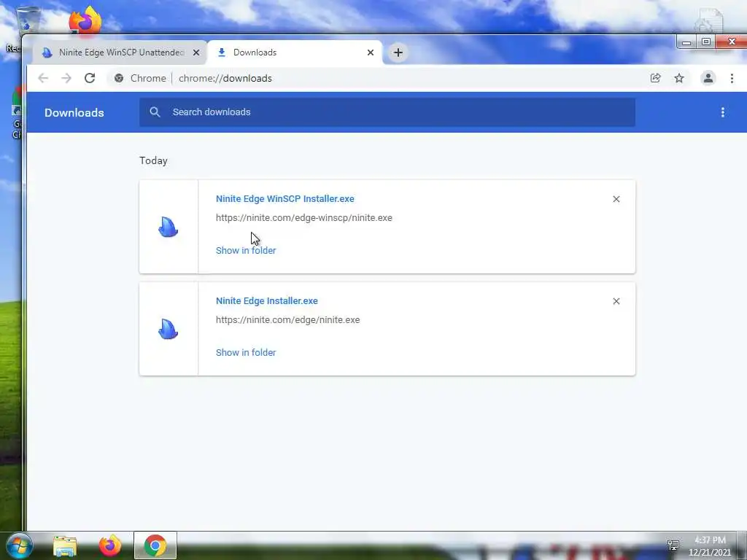This screenshot has height=560, width=747.
Task: Bookmark this page with the star
Action: [x=679, y=78]
